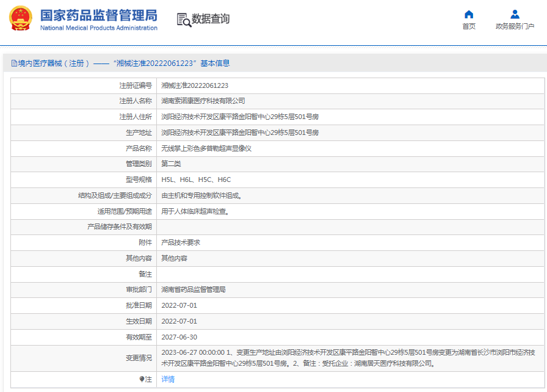Open the 产品技术要求 attachment
Image resolution: width=547 pixels, height=392 pixels.
(181, 242)
